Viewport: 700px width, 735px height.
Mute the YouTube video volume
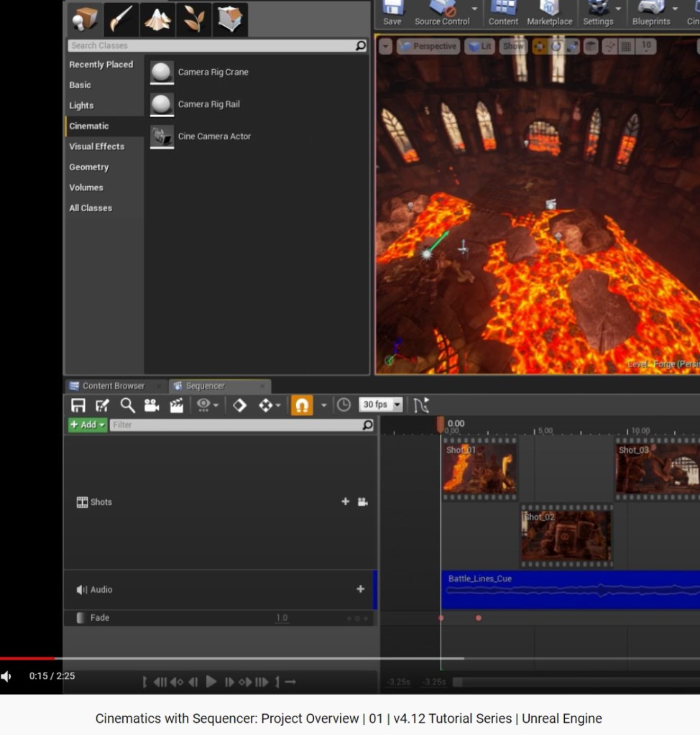tap(6, 676)
